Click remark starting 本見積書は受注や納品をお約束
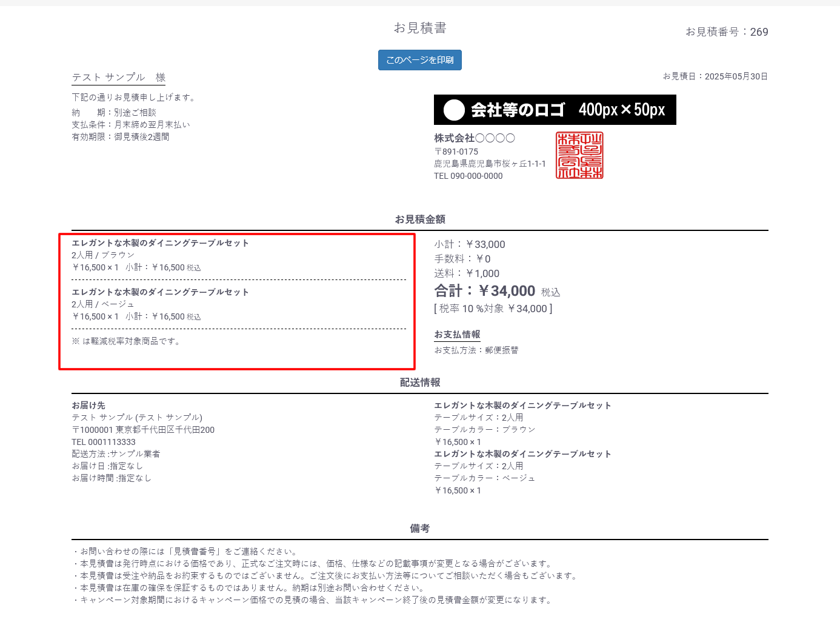This screenshot has height=625, width=840. pos(325,576)
